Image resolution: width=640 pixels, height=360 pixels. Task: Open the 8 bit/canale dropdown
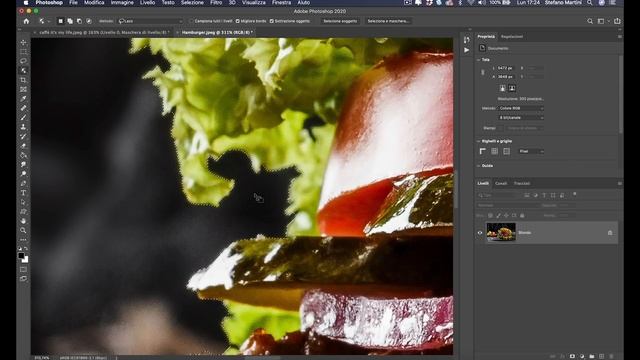pos(521,118)
